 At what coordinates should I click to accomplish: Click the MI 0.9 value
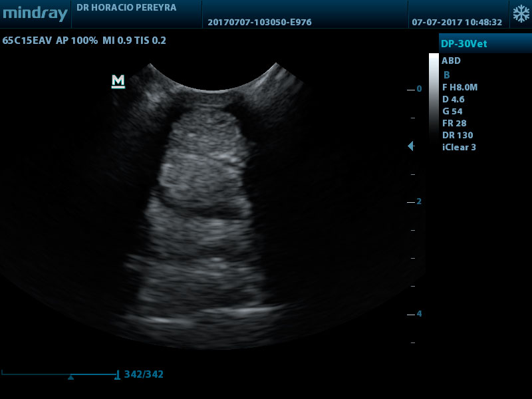click(x=117, y=41)
